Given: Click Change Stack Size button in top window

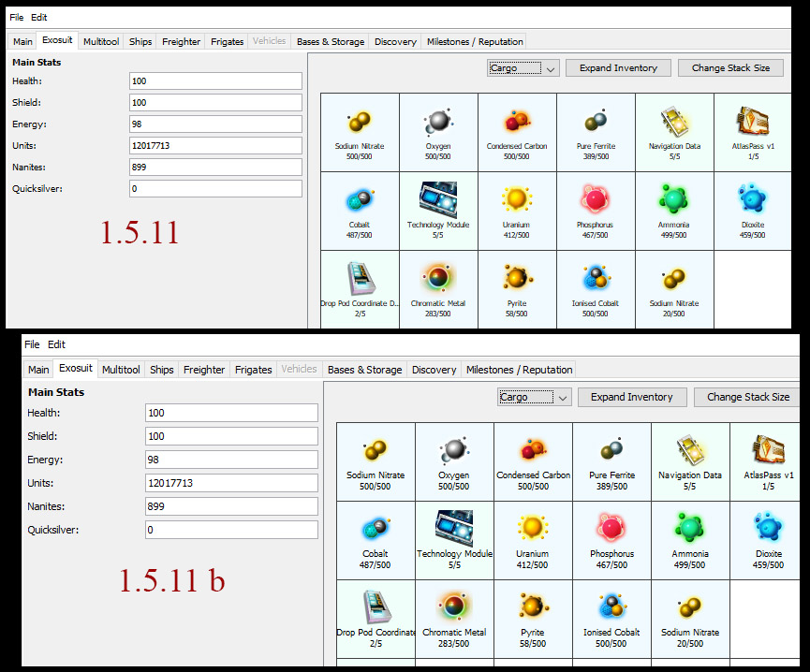Looking at the screenshot, I should tap(730, 68).
